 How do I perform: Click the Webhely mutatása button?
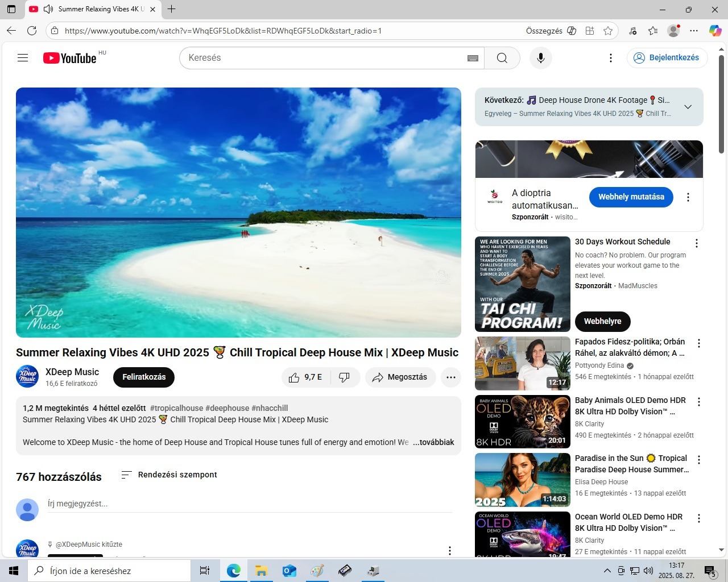pyautogui.click(x=631, y=197)
